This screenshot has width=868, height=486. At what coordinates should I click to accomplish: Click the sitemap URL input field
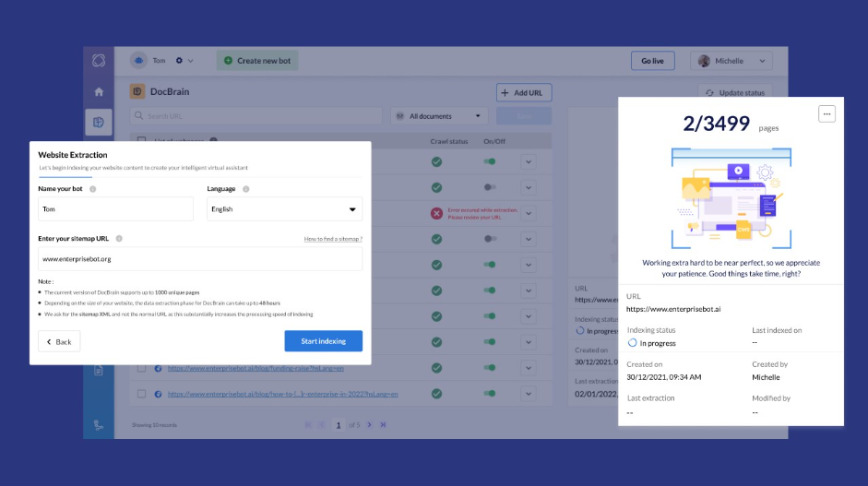[x=200, y=259]
